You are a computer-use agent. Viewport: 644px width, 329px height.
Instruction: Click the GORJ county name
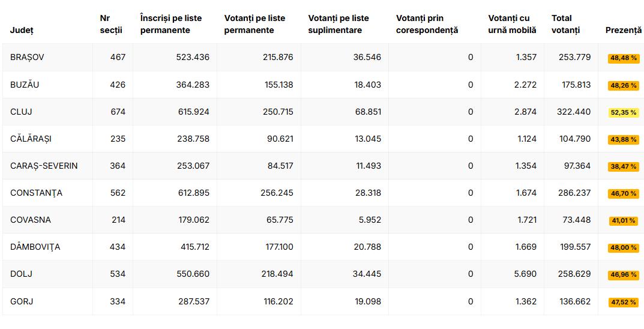coord(22,301)
